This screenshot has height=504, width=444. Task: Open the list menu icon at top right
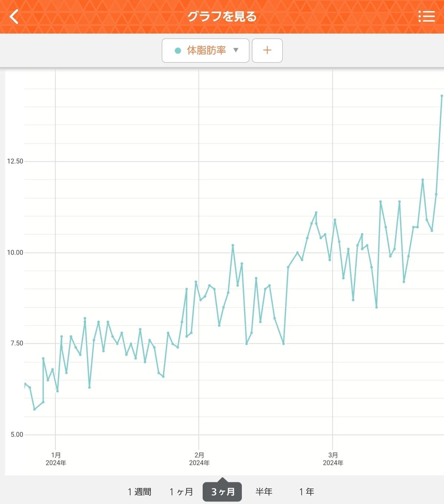427,16
